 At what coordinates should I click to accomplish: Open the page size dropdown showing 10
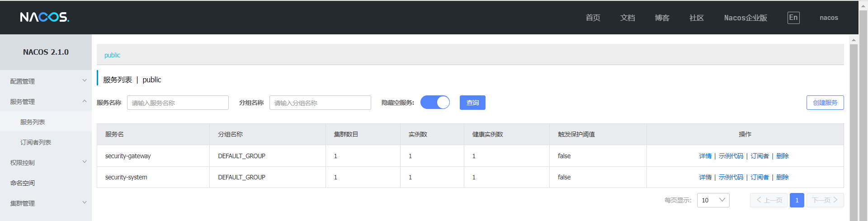click(x=713, y=200)
